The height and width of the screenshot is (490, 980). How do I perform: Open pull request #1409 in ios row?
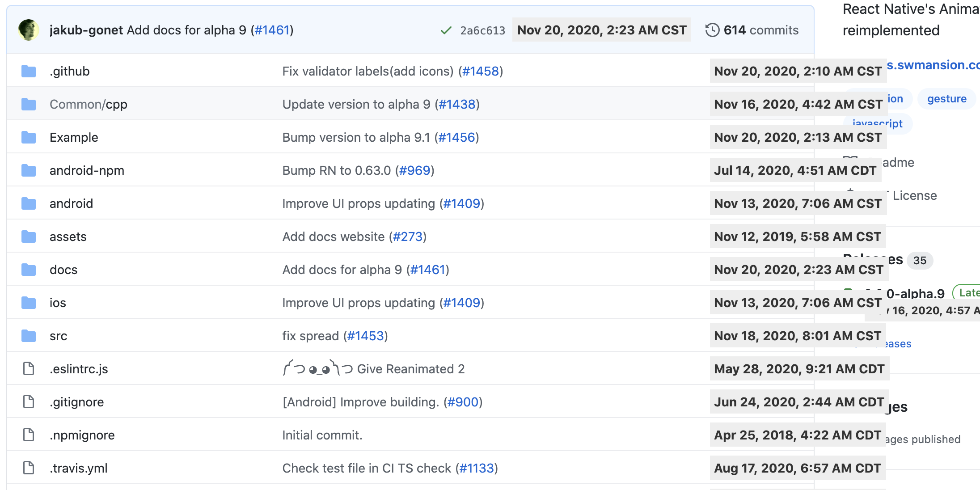[x=462, y=303]
